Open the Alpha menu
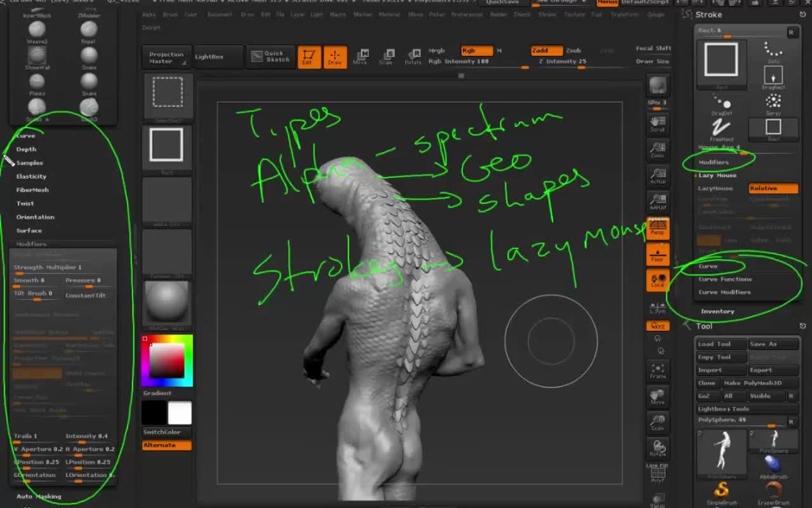Screen dimensions: 812x508 click(149, 14)
